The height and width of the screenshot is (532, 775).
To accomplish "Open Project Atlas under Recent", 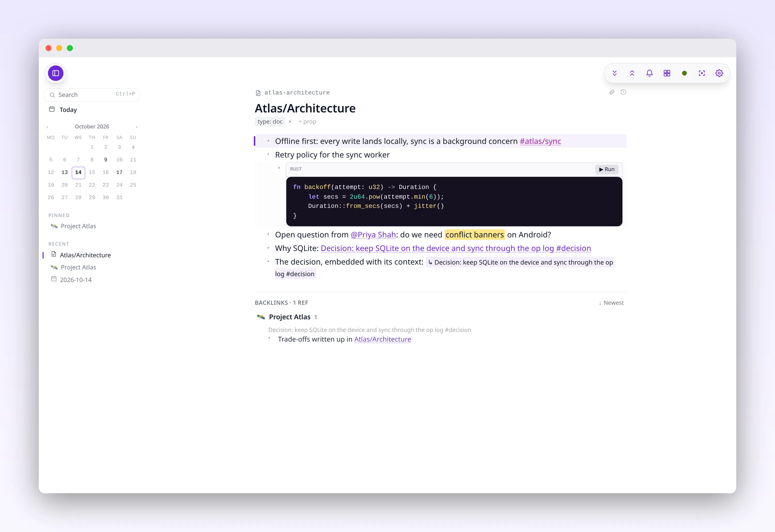I will click(78, 267).
